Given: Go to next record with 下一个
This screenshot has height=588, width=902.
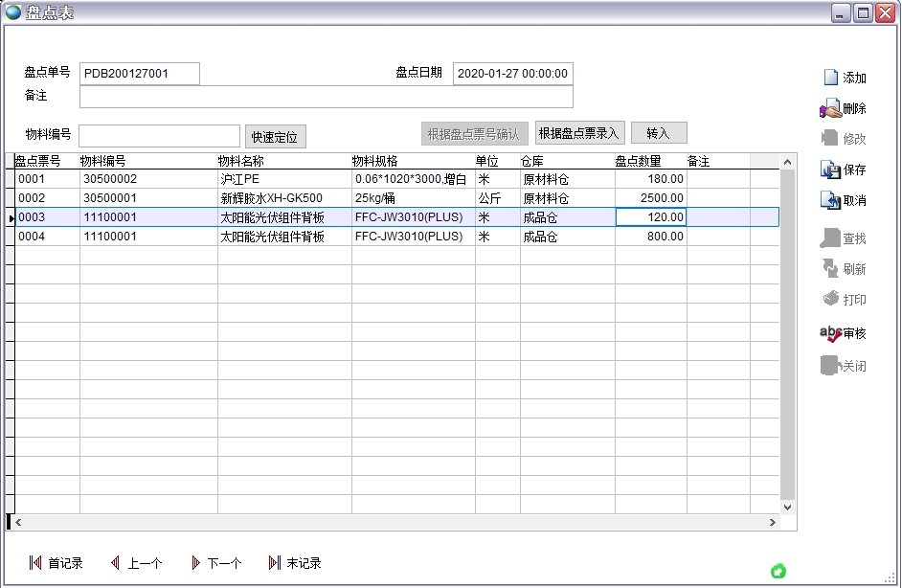Looking at the screenshot, I should tap(196, 563).
